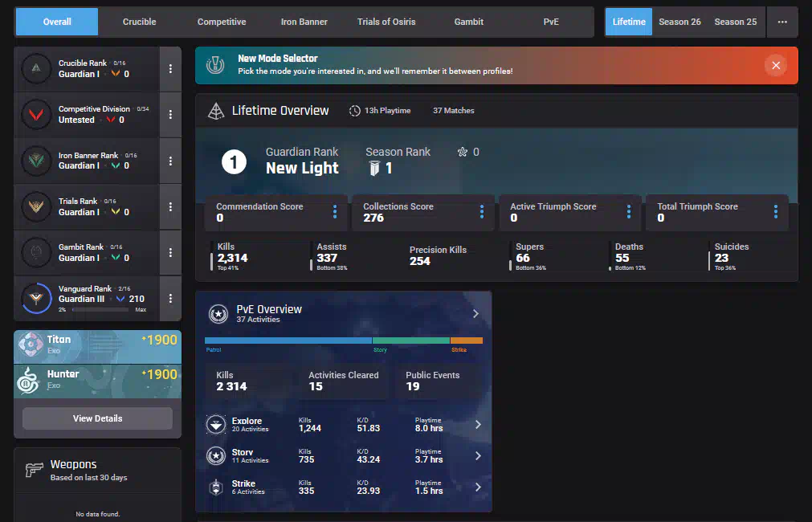Click the star icon beside Season Rank
The width and height of the screenshot is (812, 522).
pyautogui.click(x=463, y=152)
